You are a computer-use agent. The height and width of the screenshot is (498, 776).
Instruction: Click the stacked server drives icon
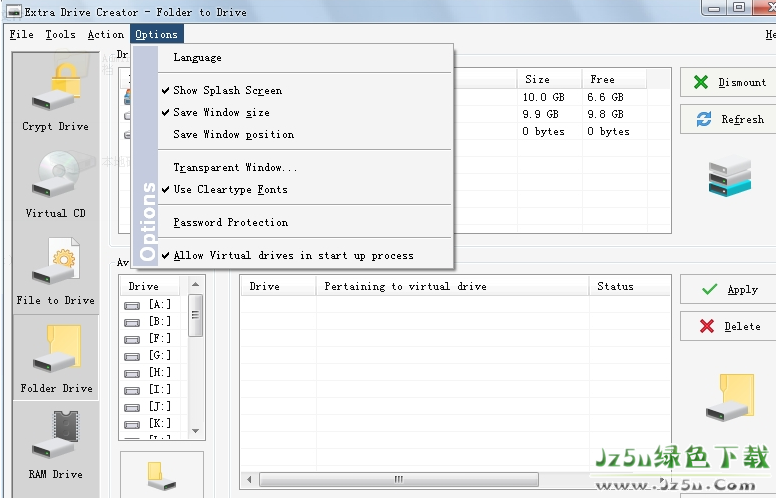pyautogui.click(x=729, y=176)
